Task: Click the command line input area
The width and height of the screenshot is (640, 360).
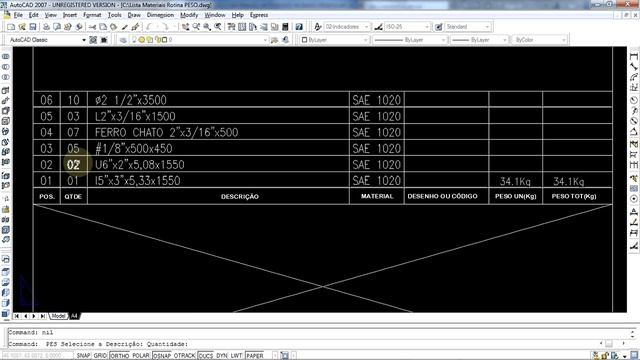Action: (x=302, y=344)
